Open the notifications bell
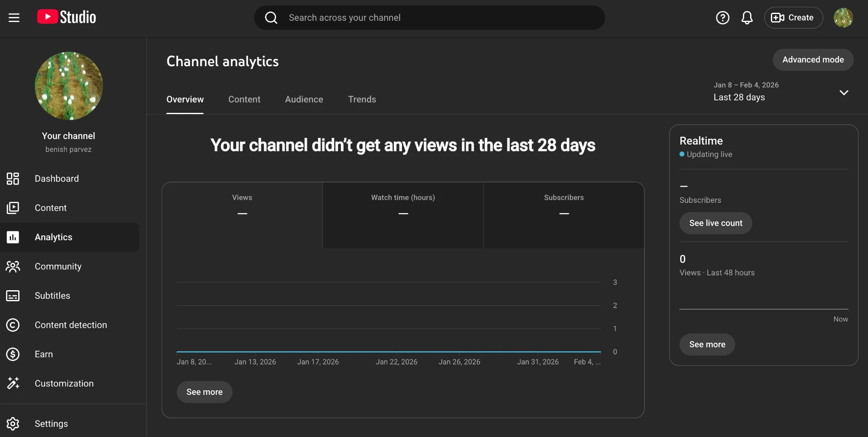 tap(747, 17)
